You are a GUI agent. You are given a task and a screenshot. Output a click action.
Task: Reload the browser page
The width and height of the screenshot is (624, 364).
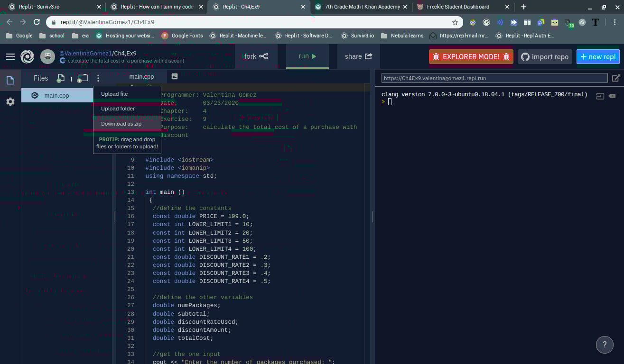(x=37, y=22)
